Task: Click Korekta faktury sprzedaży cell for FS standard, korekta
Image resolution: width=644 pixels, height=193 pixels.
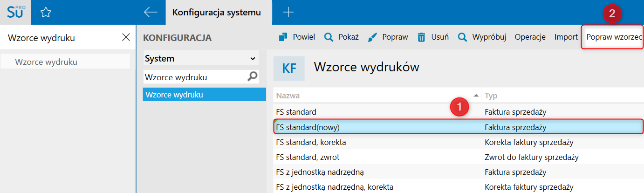Action: (x=529, y=142)
